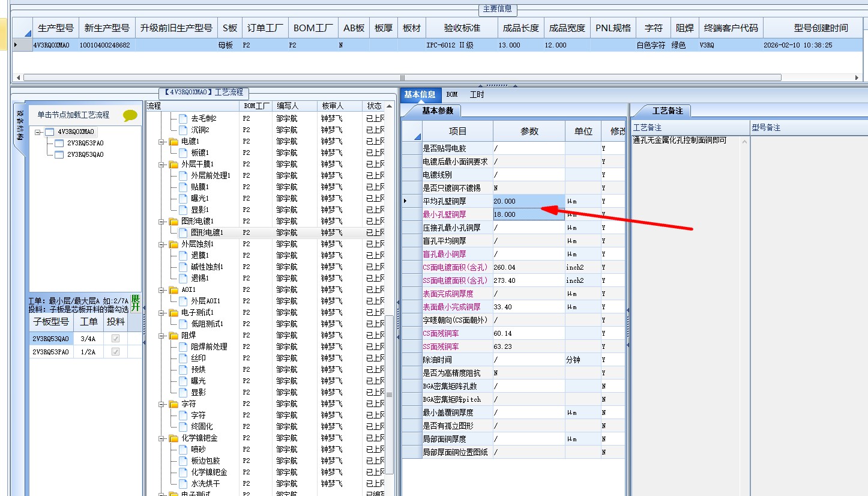The image size is (868, 496).
Task: Click the document icon of 喷砂
Action: 183,449
